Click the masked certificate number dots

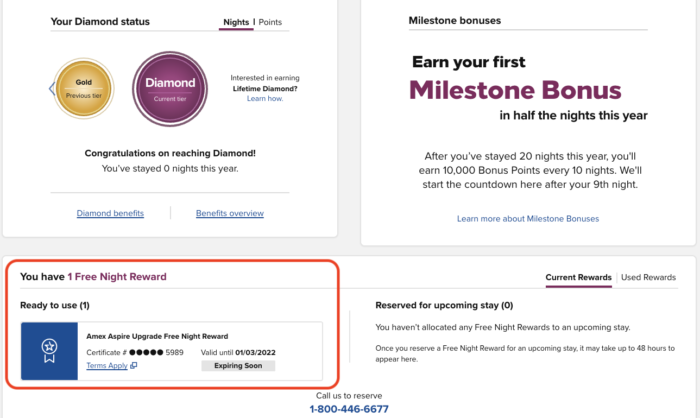(146, 352)
